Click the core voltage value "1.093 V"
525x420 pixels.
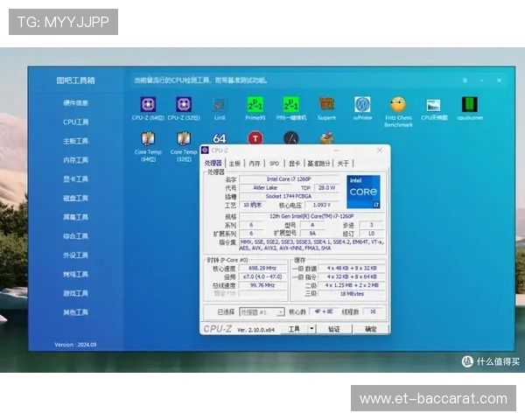coord(321,205)
